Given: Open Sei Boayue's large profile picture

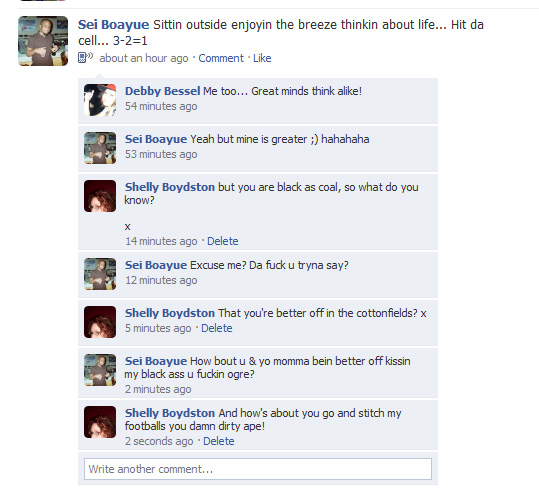Looking at the screenshot, I should coord(43,41).
